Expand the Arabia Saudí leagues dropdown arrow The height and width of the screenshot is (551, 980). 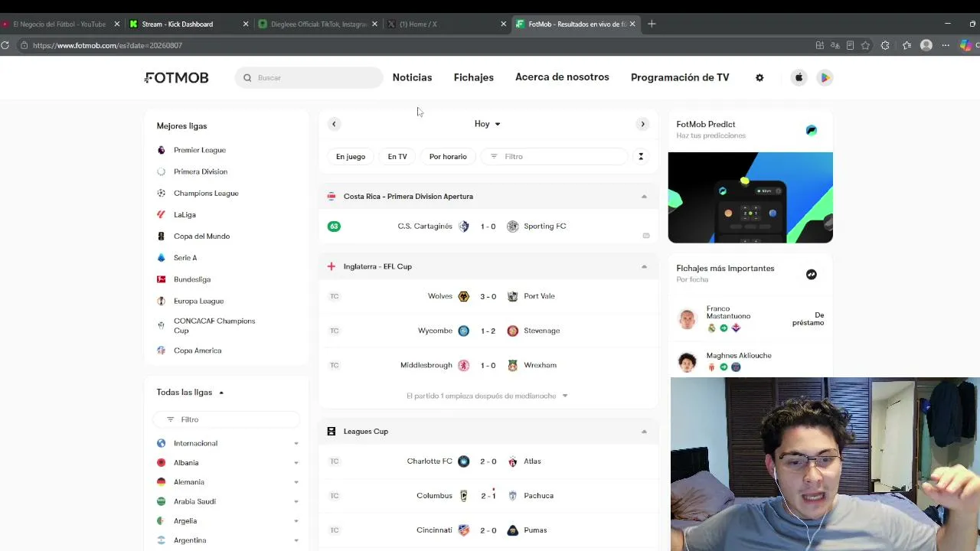tap(296, 501)
